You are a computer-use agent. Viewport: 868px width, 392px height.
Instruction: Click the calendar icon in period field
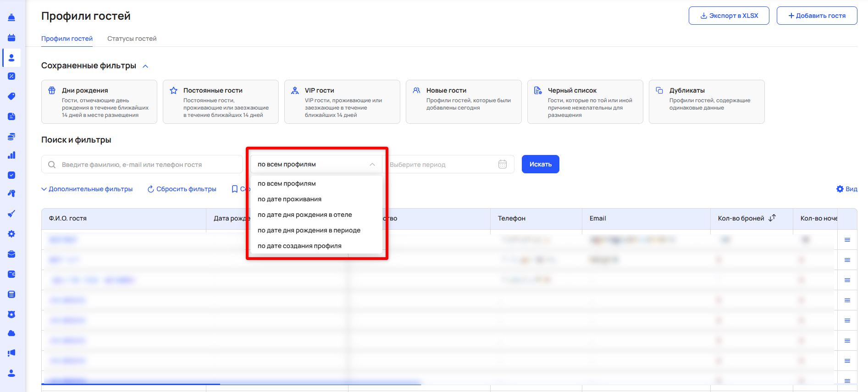tap(503, 165)
